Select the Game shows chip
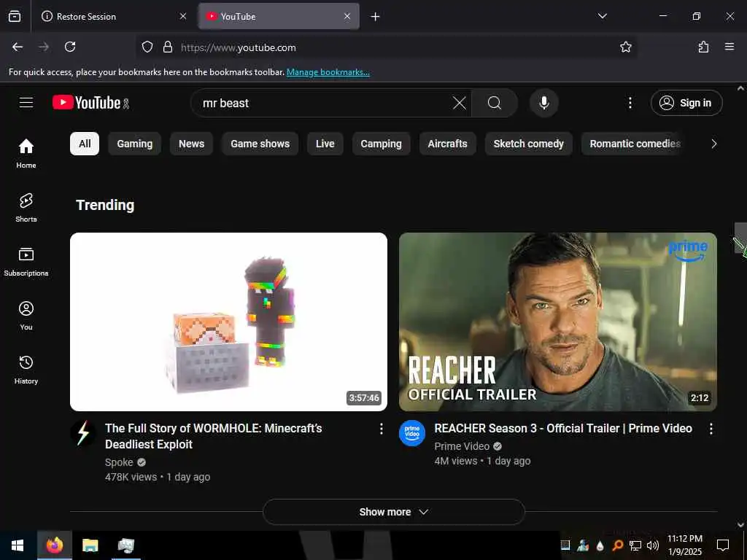Image resolution: width=747 pixels, height=560 pixels. [x=260, y=144]
